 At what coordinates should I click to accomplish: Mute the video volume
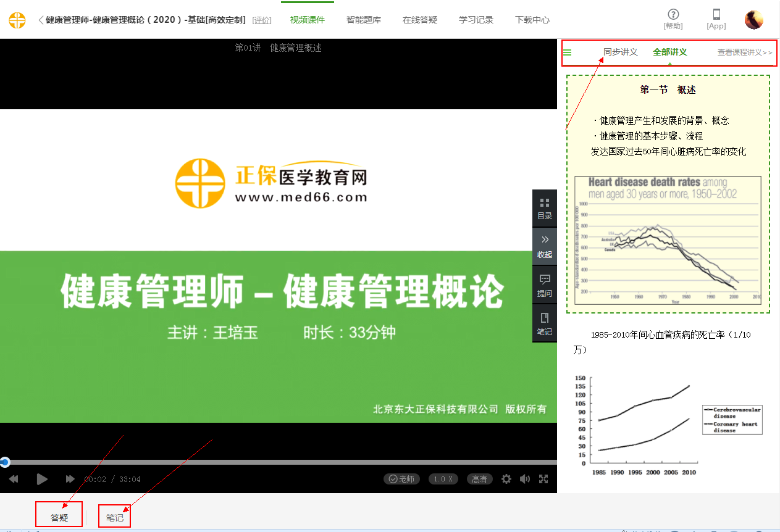tap(525, 479)
